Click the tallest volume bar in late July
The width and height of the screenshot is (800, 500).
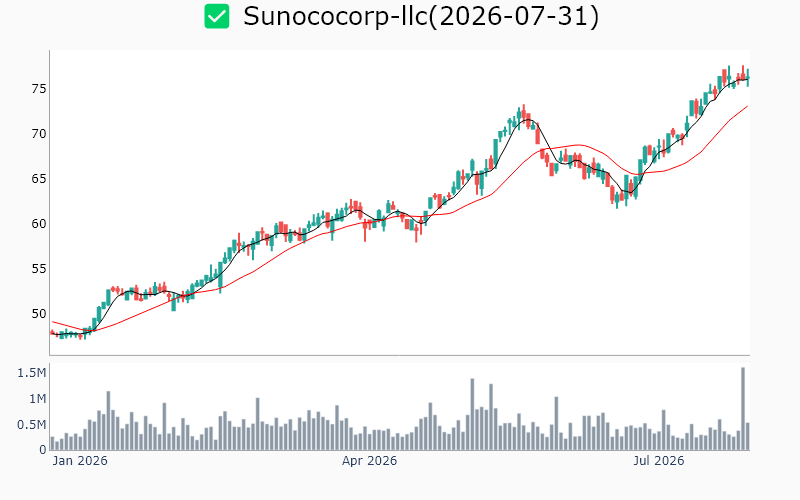(743, 409)
